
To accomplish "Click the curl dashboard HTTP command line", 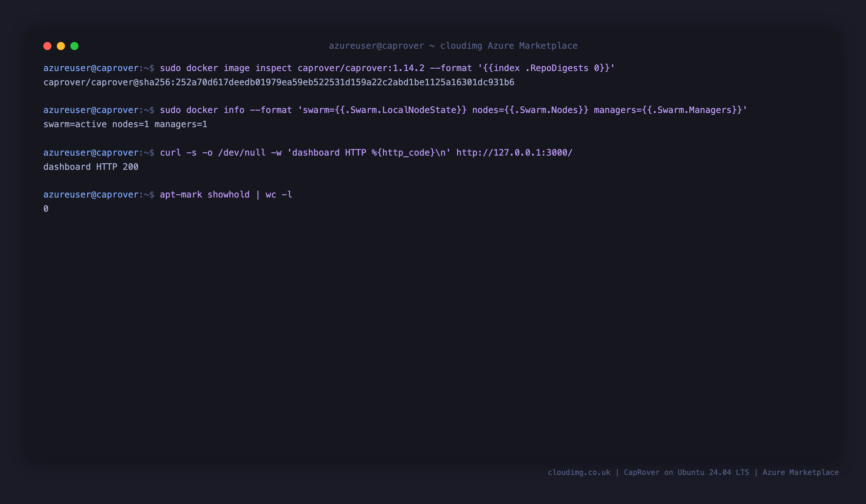I will (x=308, y=153).
